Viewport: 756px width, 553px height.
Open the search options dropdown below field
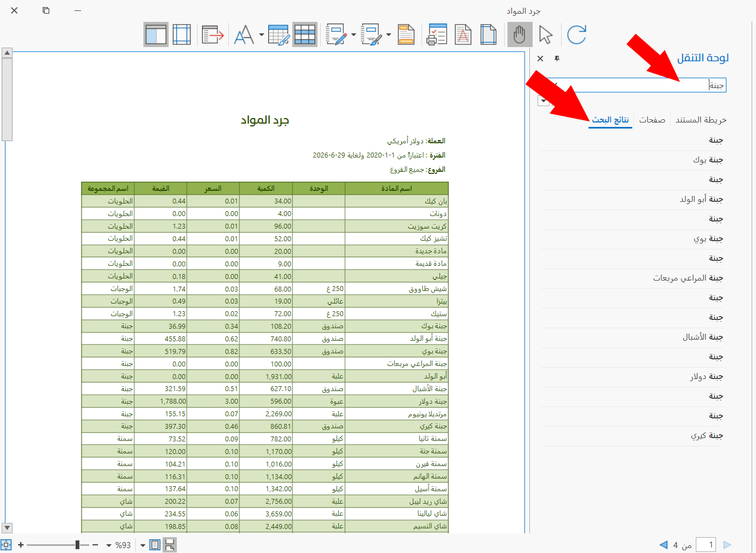(x=544, y=101)
